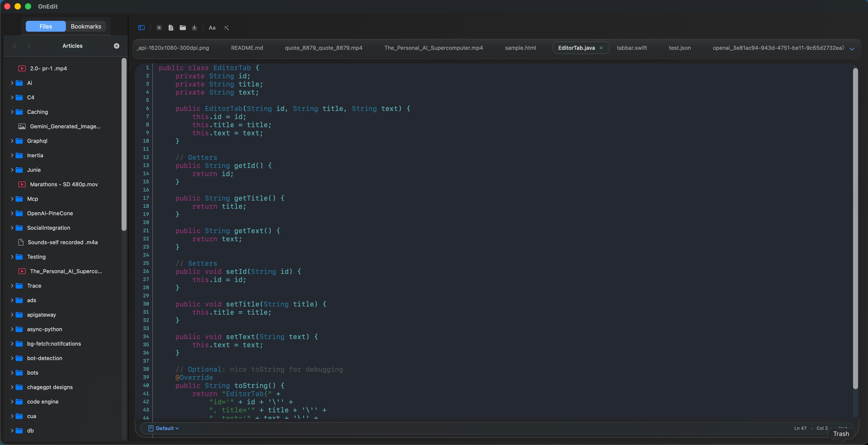This screenshot has width=868, height=445.
Task: Open a new tab with the plus icon
Action: coord(159,28)
